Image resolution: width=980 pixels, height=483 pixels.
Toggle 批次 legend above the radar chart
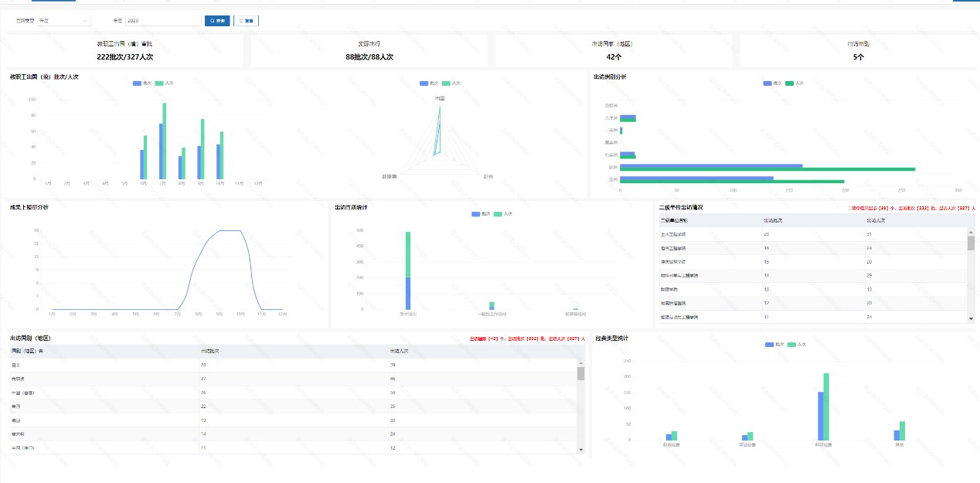(429, 83)
